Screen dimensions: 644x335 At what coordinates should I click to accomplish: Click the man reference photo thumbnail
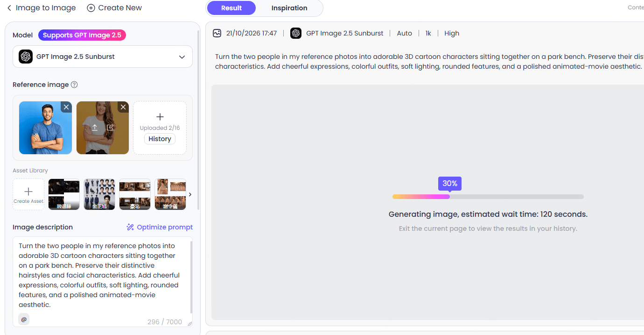[46, 128]
